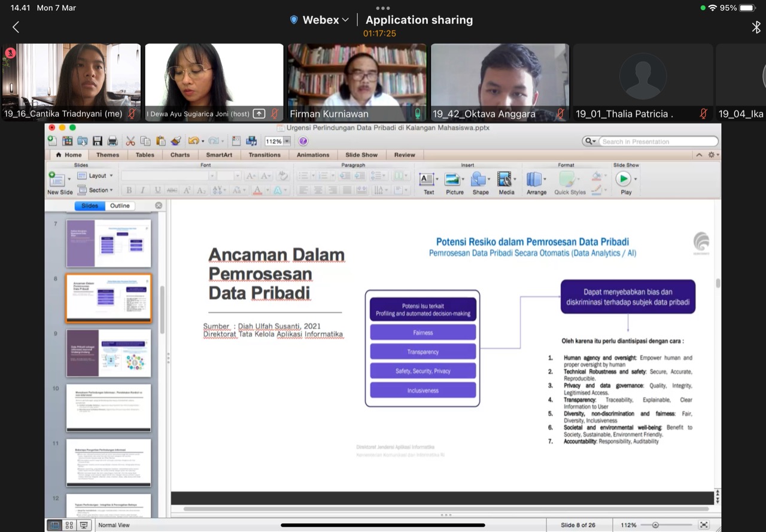766x532 pixels.
Task: Tap the Webex back arrow
Action: click(16, 27)
